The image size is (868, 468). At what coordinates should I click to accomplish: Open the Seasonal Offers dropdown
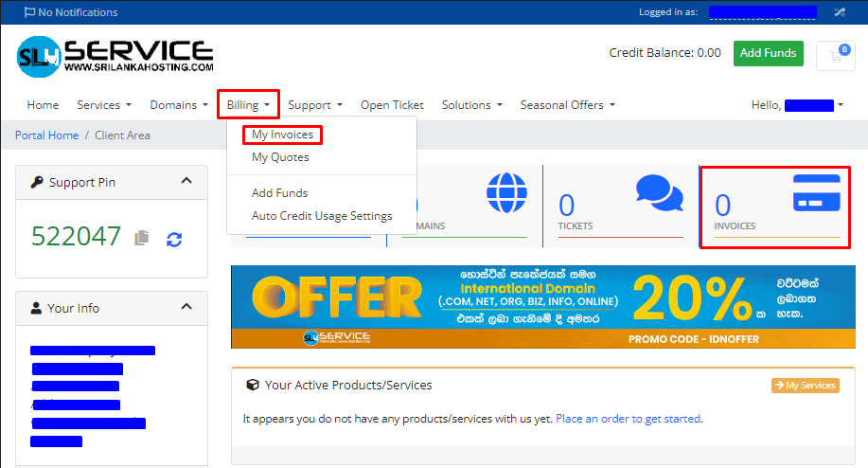point(567,105)
